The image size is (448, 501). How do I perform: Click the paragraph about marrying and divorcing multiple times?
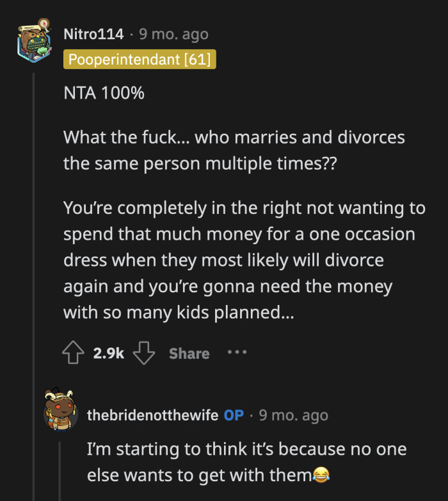(x=234, y=149)
